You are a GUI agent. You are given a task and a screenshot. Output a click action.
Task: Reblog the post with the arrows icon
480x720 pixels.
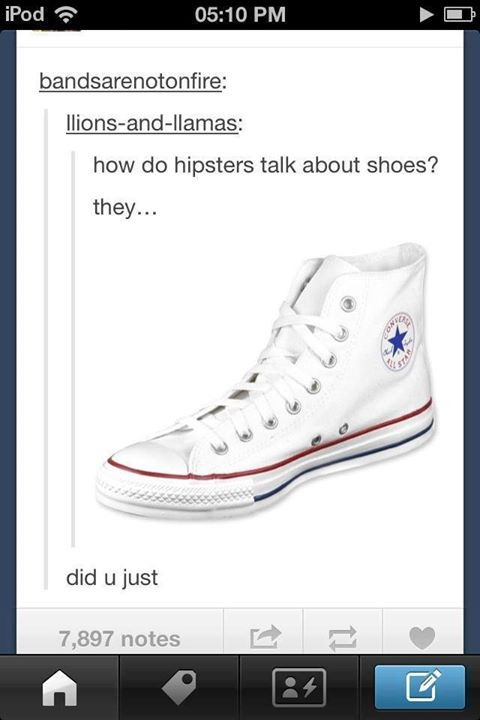[343, 638]
